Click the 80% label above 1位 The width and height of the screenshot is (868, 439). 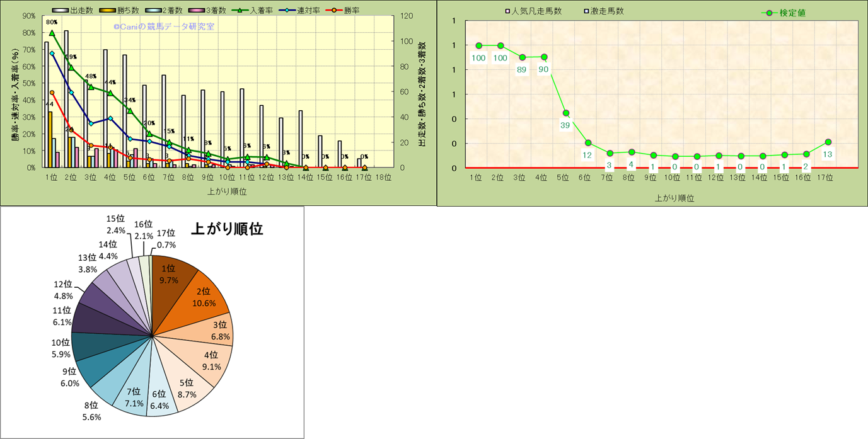52,22
